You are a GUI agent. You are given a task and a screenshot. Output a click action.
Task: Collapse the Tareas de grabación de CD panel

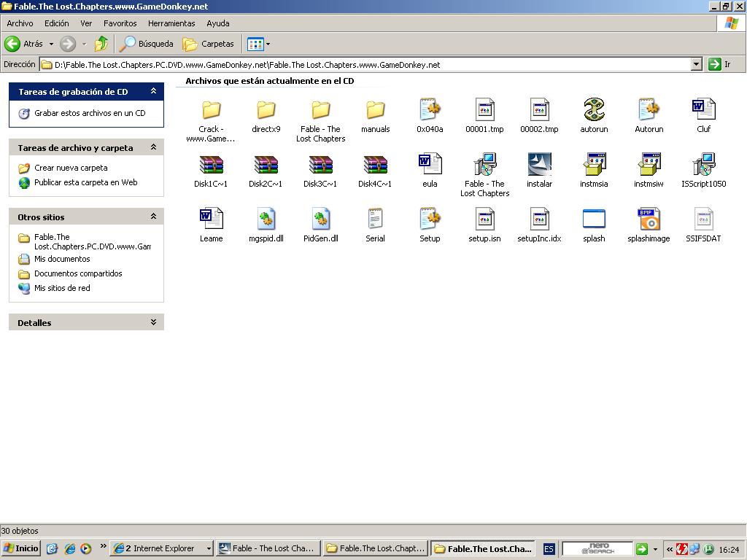153,92
